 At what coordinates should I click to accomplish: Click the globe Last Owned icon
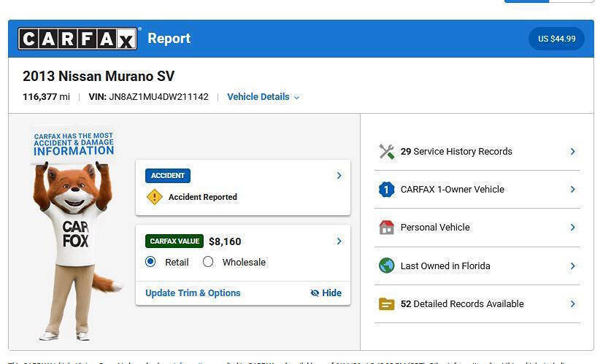pyautogui.click(x=387, y=266)
